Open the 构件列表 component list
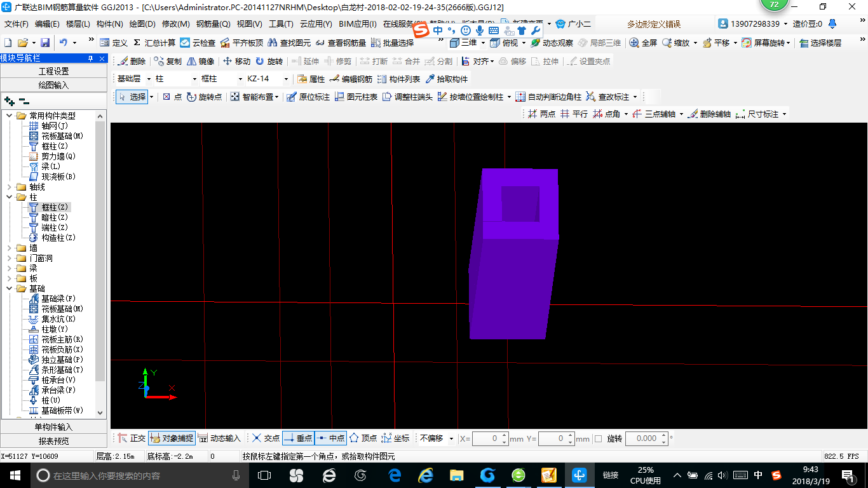This screenshot has width=868, height=488. point(398,79)
